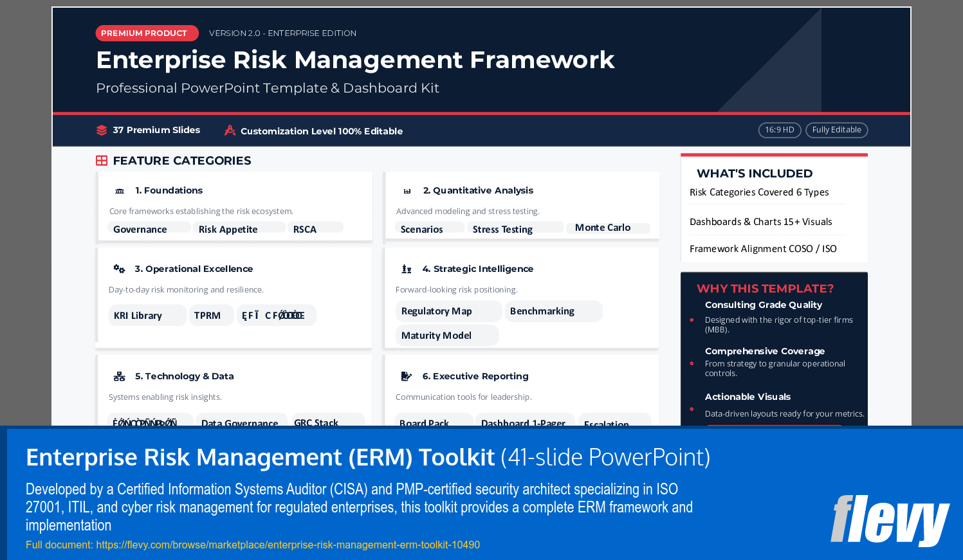Click the Risk Appetite chip
This screenshot has width=963, height=560.
pyautogui.click(x=228, y=229)
